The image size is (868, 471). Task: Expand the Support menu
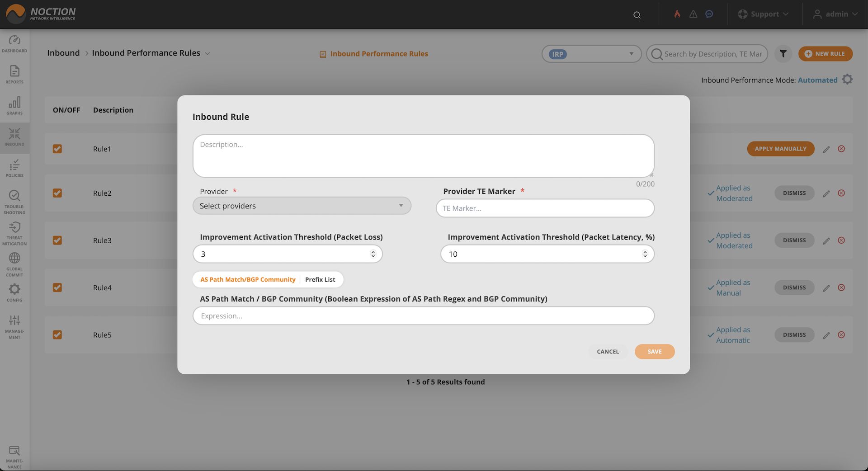tap(763, 14)
